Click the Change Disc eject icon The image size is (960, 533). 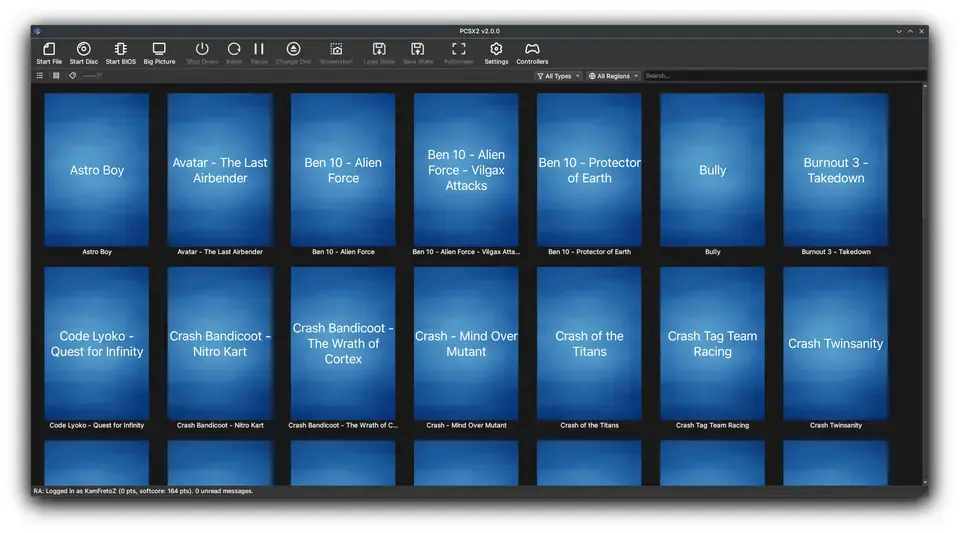click(293, 49)
